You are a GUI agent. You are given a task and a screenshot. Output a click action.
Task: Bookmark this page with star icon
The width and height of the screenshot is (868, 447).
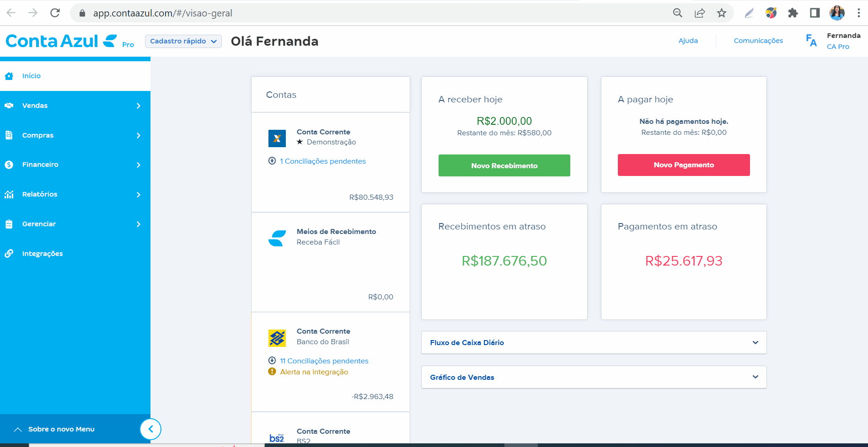(722, 13)
